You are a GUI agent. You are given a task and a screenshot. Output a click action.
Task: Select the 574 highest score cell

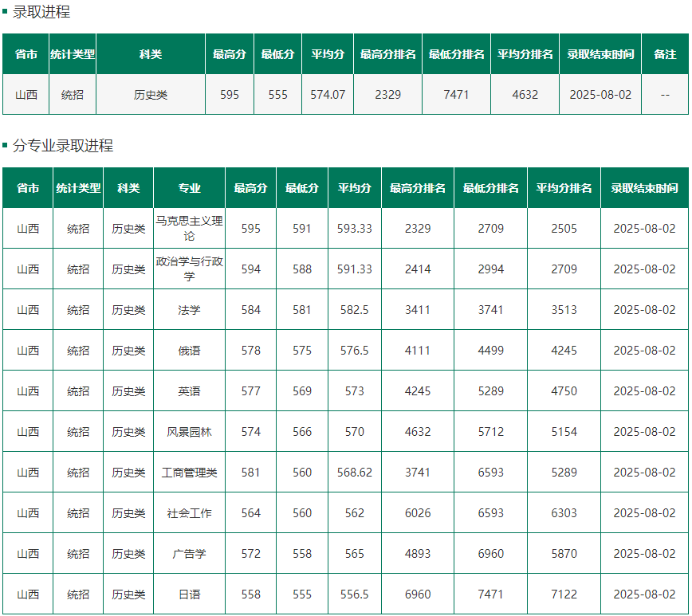(x=250, y=432)
